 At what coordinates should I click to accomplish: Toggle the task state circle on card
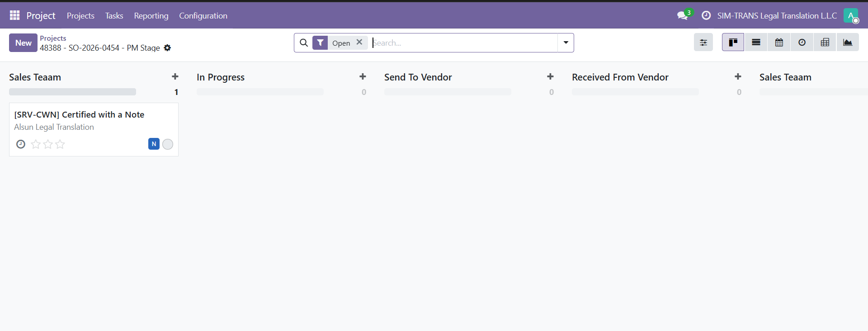[168, 144]
